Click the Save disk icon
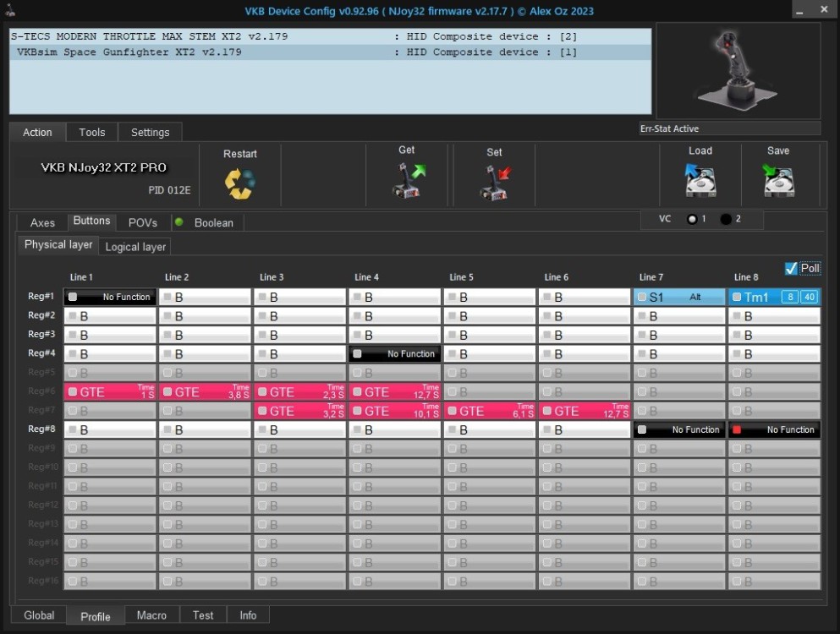The image size is (840, 634). (778, 180)
